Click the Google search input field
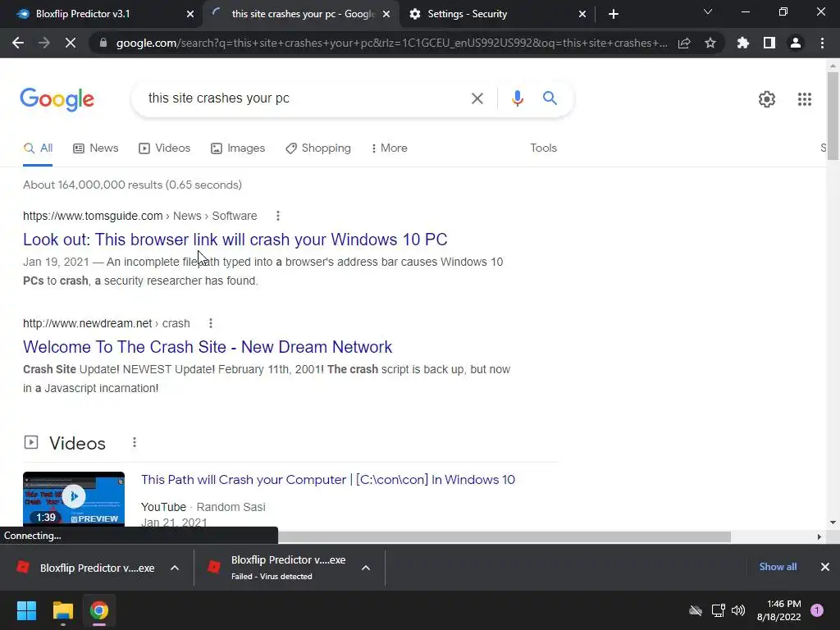Viewport: 840px width, 630px height. click(305, 98)
